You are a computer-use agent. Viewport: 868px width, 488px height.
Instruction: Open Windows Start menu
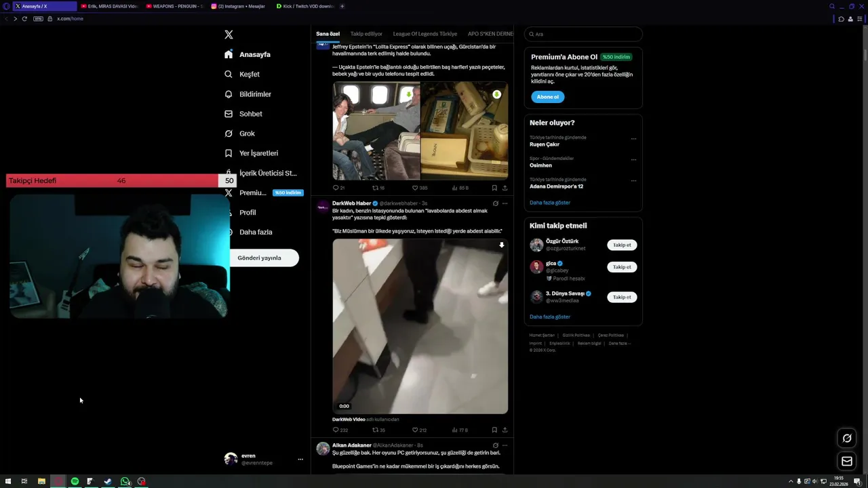point(8,481)
